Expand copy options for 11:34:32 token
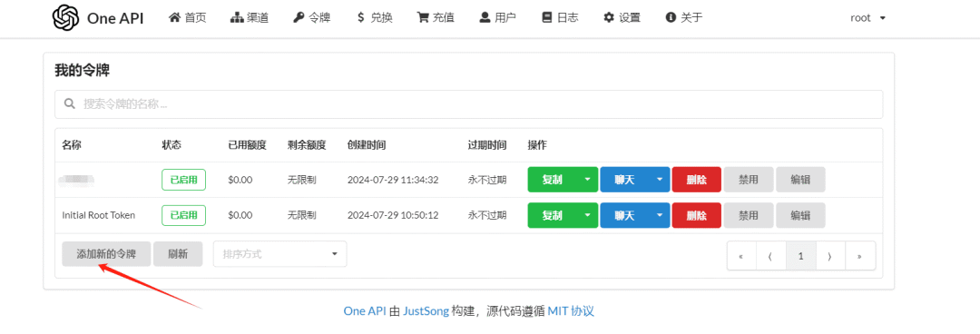This screenshot has height=334, width=980. coord(587,180)
